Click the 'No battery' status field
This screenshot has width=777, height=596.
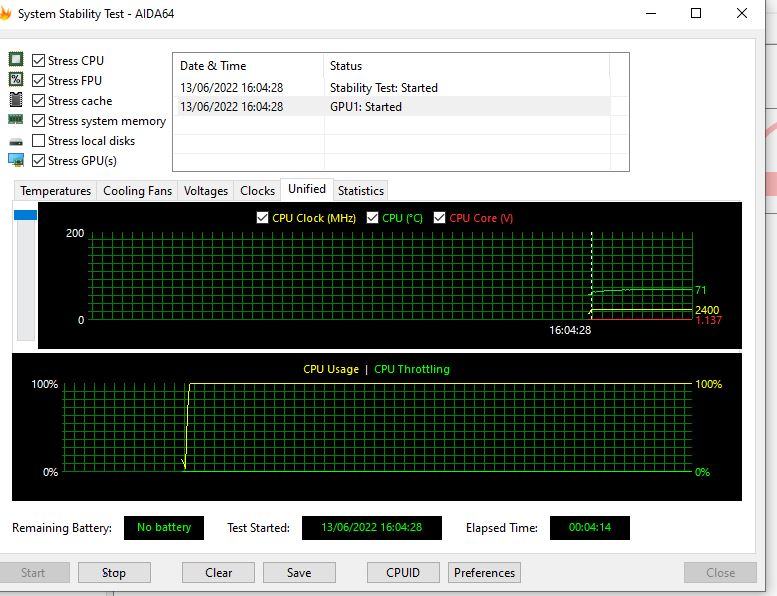(164, 528)
